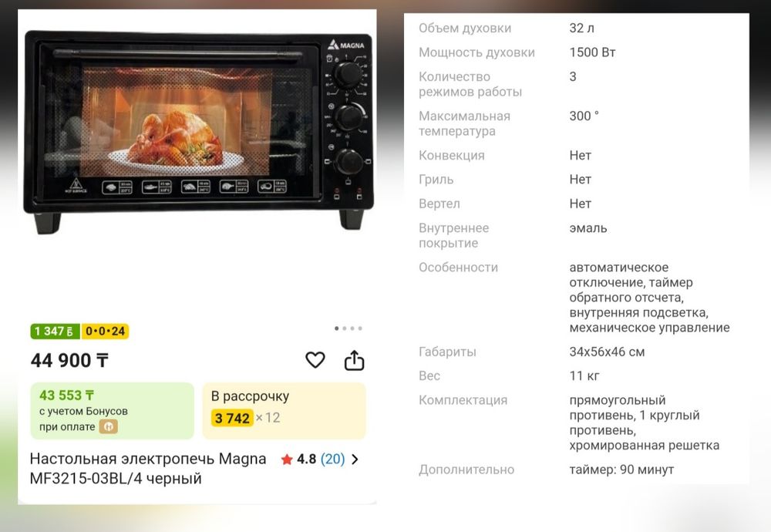Click the yellow 0·0·24 installment badge

[105, 332]
